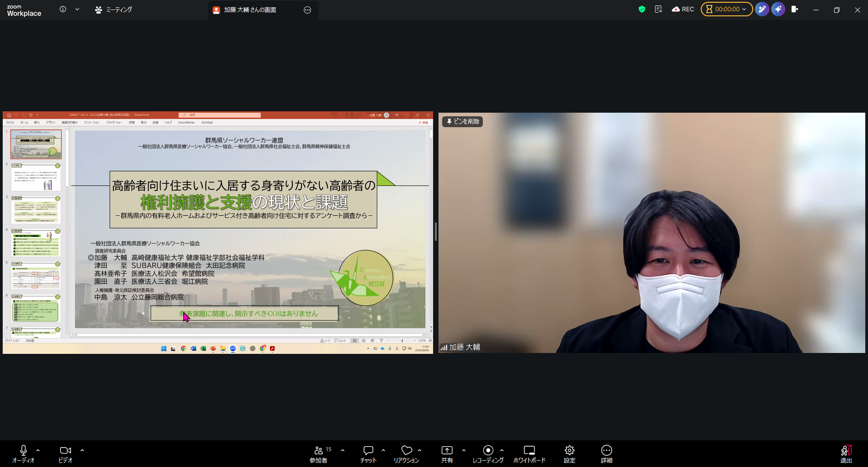
Task: Expand the video options arrow beside ビデオ
Action: [x=82, y=450]
